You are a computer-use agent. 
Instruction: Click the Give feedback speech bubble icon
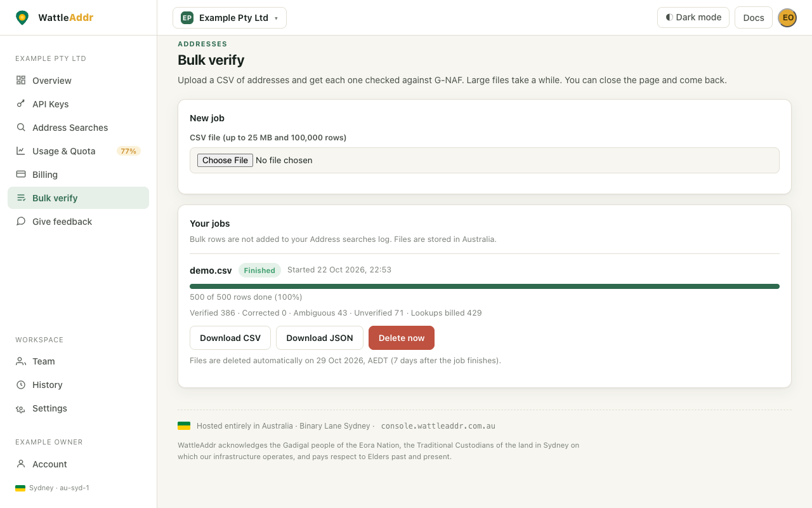[x=21, y=221]
